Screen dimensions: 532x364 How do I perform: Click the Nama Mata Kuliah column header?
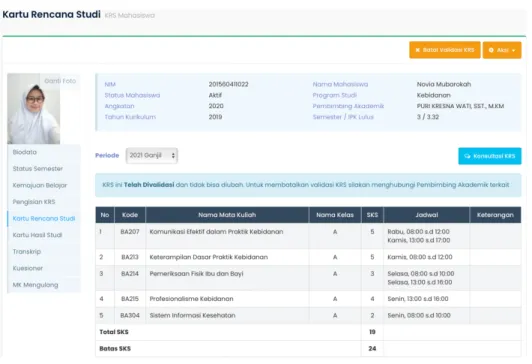tap(227, 215)
